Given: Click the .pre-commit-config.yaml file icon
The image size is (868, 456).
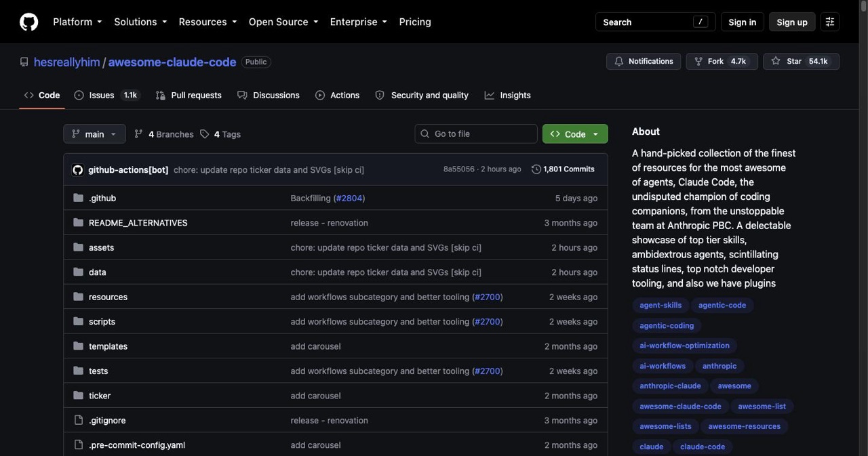Looking at the screenshot, I should 78,444.
